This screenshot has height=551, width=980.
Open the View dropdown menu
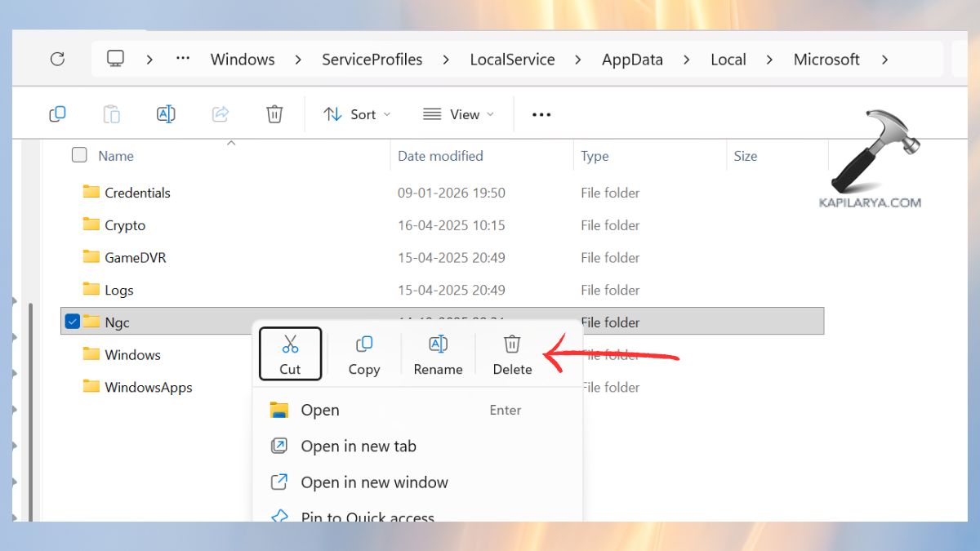click(x=458, y=113)
